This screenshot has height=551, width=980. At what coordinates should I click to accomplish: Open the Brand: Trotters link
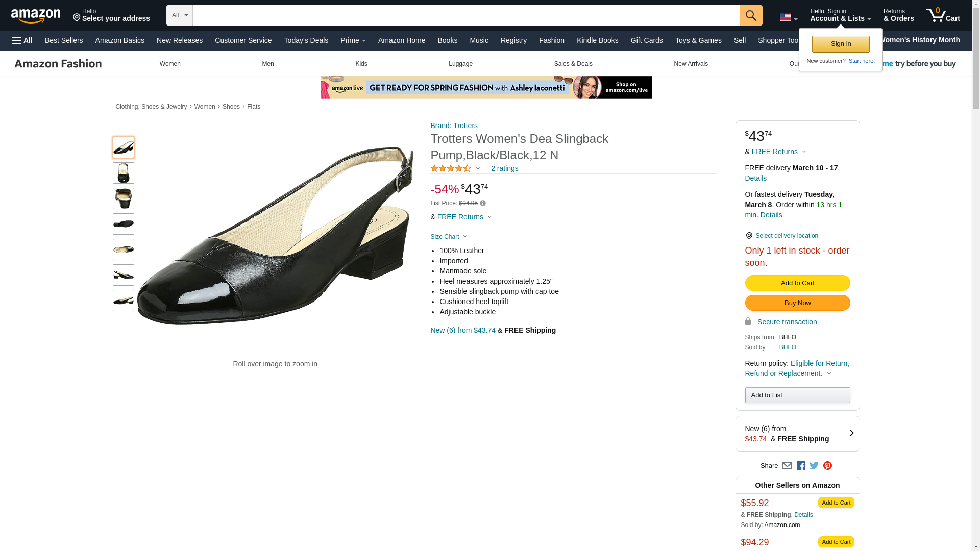(453, 126)
